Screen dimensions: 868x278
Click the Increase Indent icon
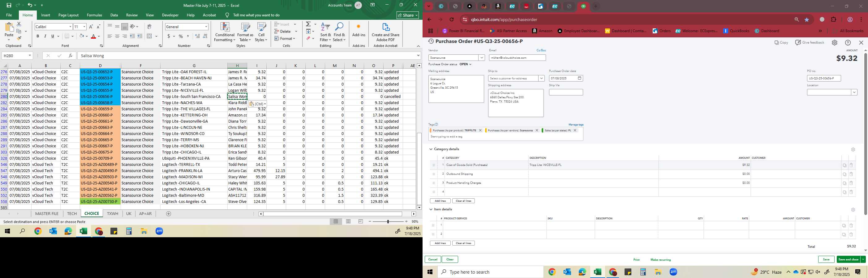coord(140,36)
